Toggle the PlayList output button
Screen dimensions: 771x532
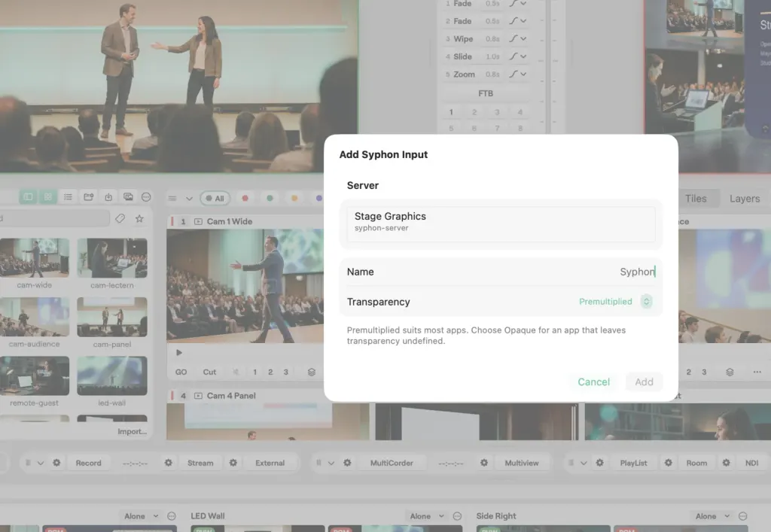[633, 463]
